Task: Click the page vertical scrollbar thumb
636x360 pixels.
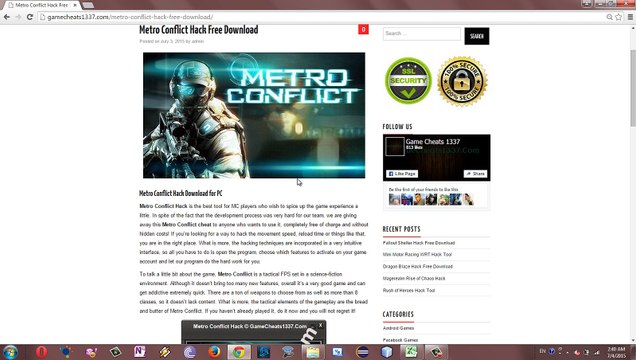Action: [633, 88]
